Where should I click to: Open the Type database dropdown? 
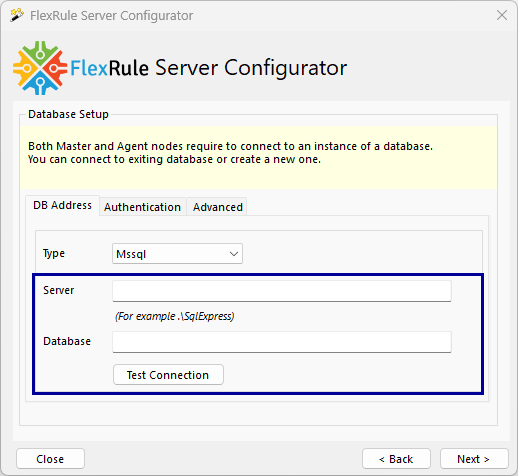pos(177,254)
